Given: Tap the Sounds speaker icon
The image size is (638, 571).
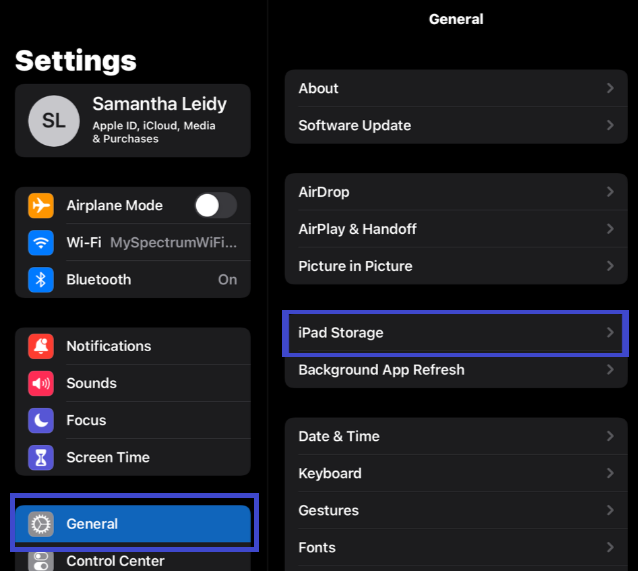Looking at the screenshot, I should coord(41,383).
